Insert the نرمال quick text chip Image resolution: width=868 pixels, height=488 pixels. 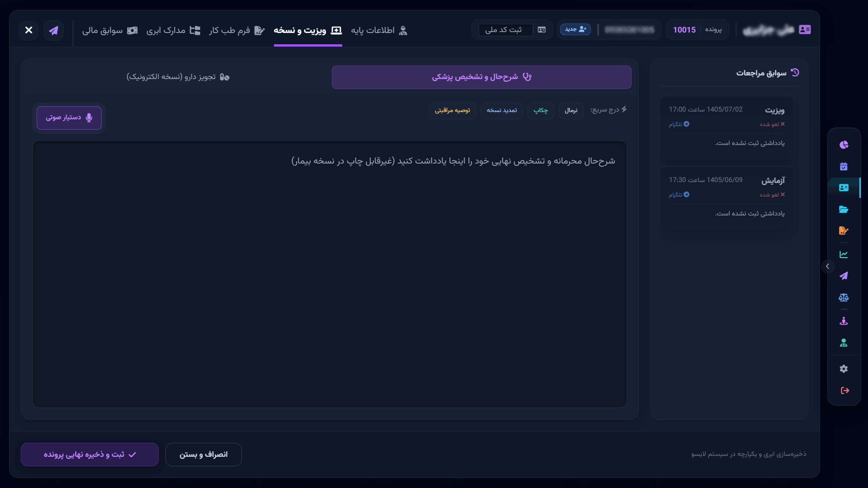click(571, 110)
